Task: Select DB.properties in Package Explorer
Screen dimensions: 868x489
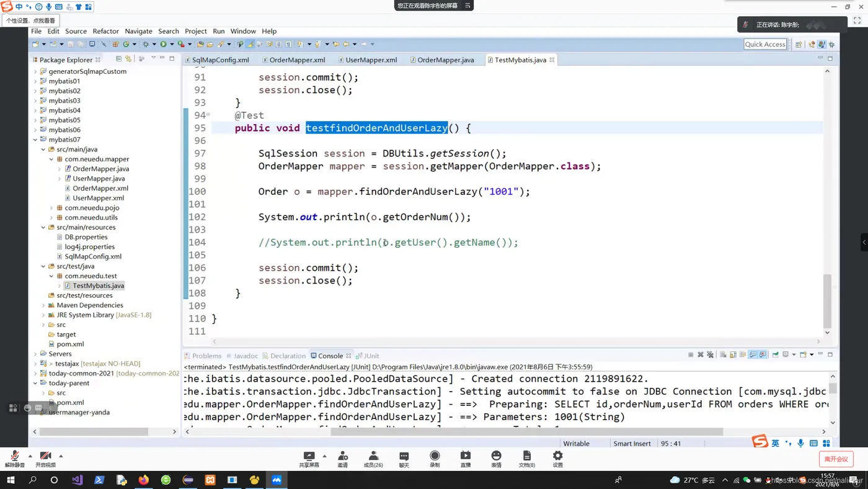Action: [x=86, y=237]
